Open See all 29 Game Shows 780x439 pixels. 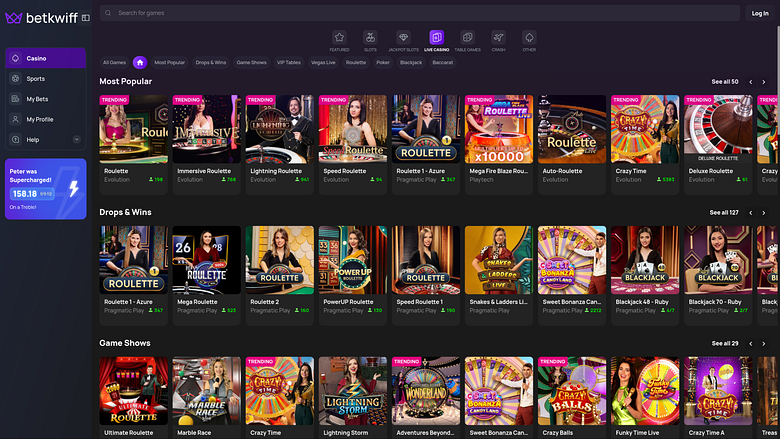coord(725,344)
